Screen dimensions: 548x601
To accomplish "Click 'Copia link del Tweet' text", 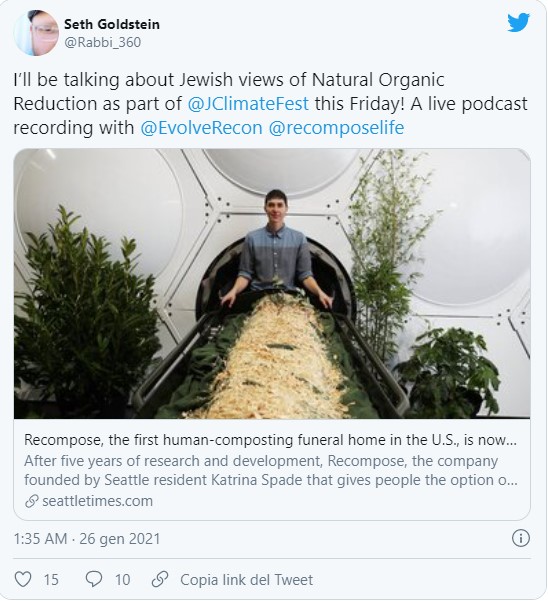I will (246, 580).
